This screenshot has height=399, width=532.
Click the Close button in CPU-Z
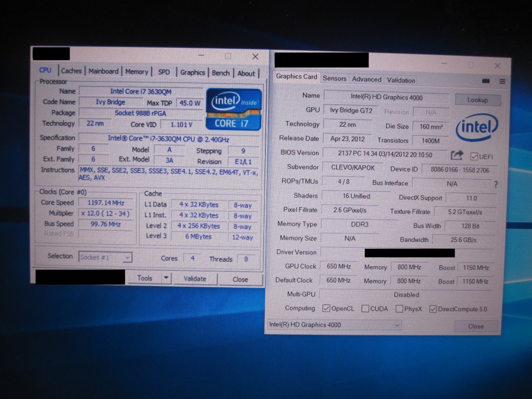pos(240,280)
